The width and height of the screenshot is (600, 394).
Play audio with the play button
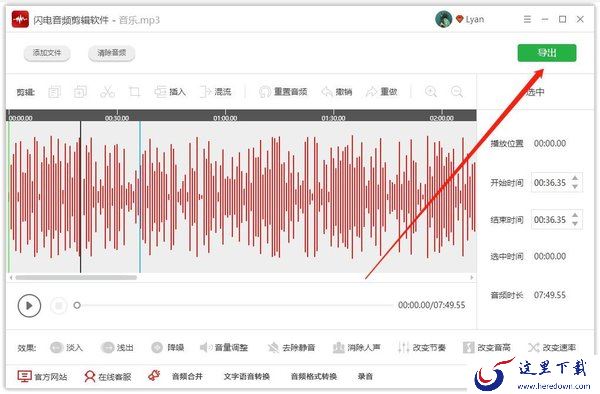point(29,305)
